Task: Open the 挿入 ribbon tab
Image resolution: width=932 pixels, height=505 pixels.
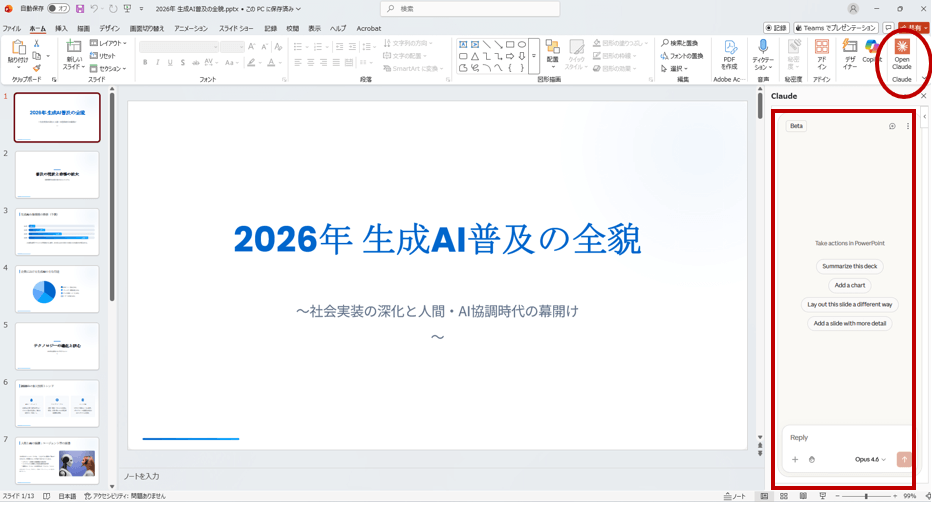Action: coord(62,29)
